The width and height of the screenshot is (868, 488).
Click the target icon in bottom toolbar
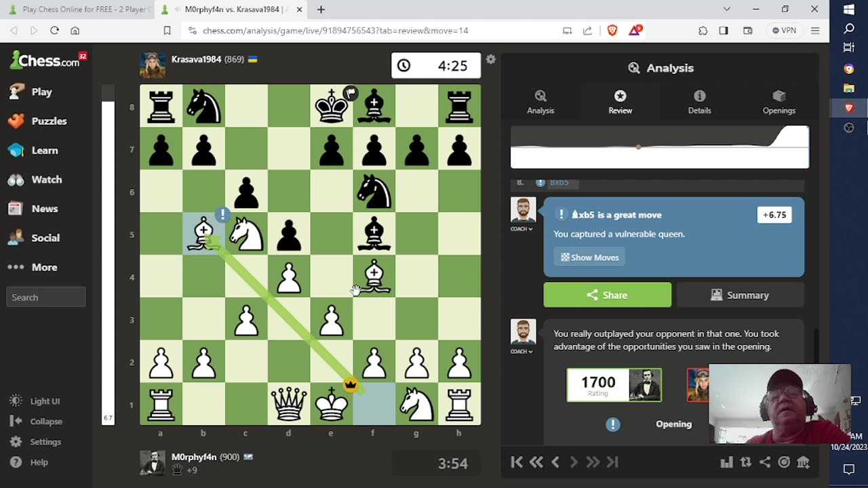tap(784, 462)
